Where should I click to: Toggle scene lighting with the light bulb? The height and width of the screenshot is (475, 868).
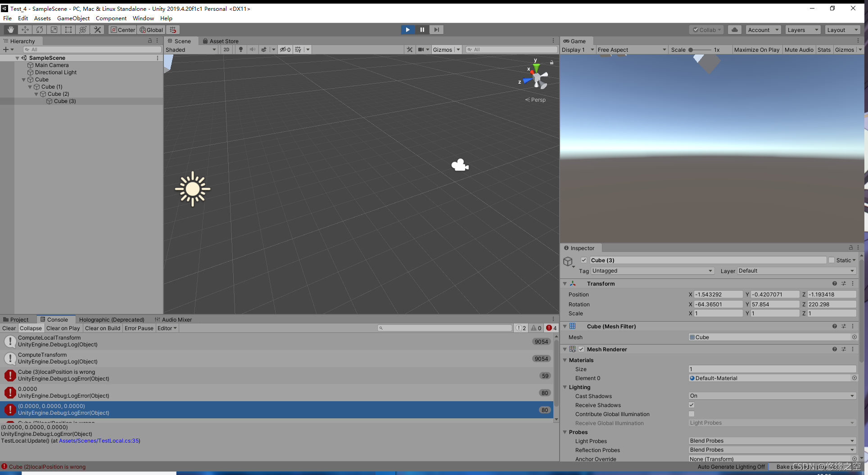[241, 49]
